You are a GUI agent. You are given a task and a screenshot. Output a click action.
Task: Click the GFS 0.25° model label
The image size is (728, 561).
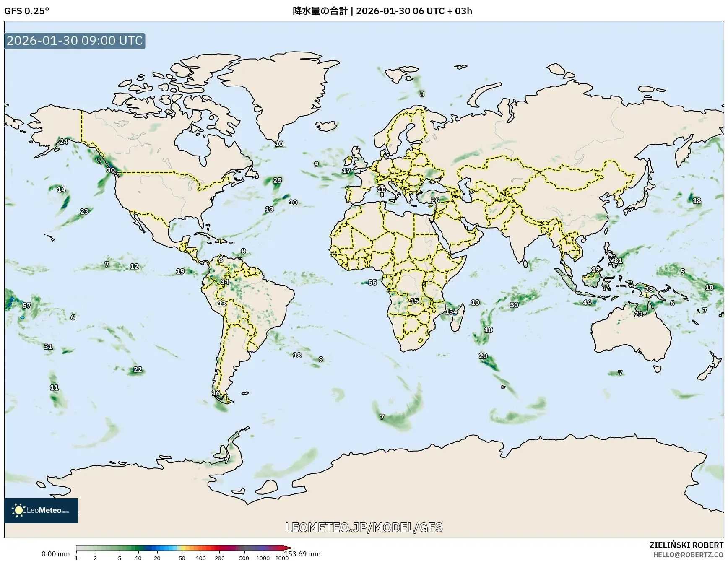pos(26,11)
